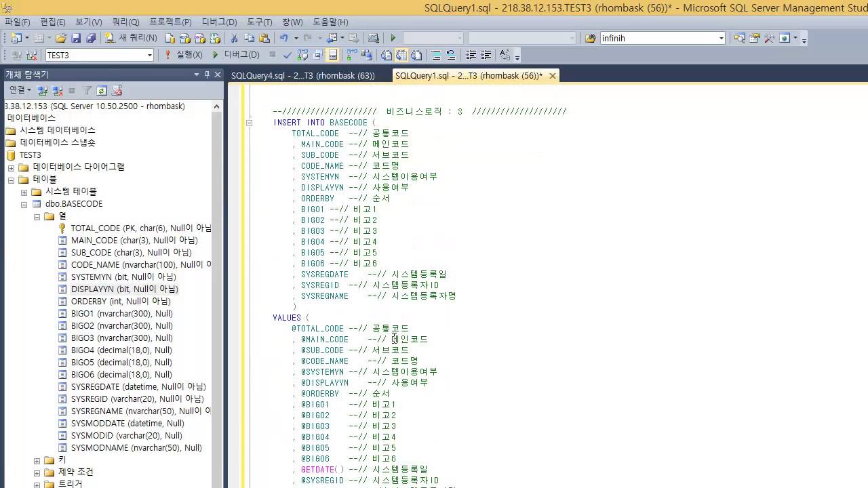868x488 pixels.
Task: Click the 디버그(D) debug button
Action: [236, 55]
